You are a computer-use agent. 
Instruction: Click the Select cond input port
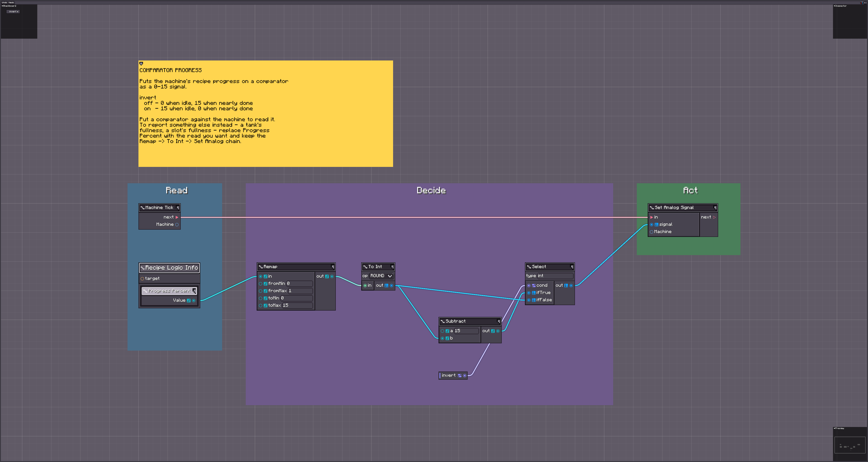coord(529,286)
